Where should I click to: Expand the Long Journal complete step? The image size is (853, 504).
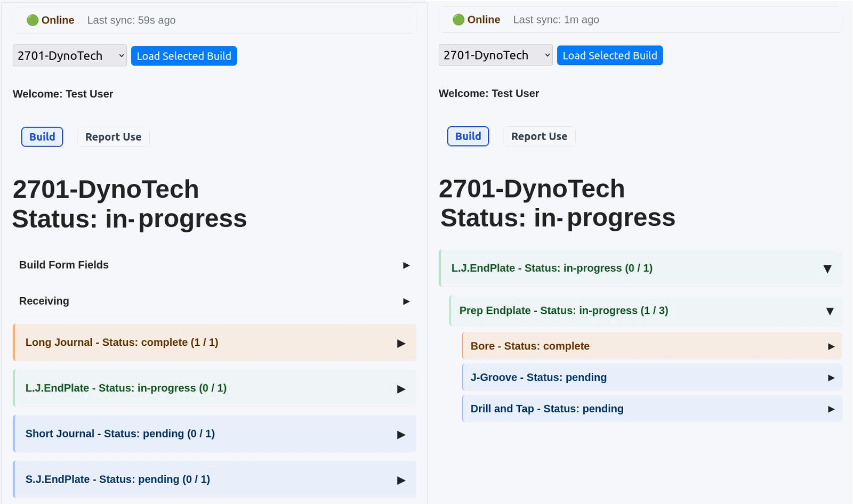213,343
